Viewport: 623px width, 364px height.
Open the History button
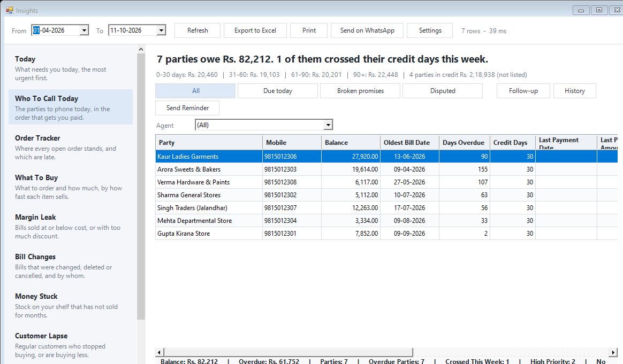pos(574,91)
